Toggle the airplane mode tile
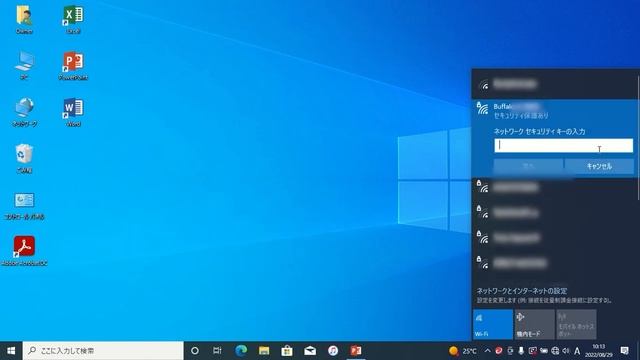Screen dimensions: 640x360 pyautogui.click(x=535, y=324)
